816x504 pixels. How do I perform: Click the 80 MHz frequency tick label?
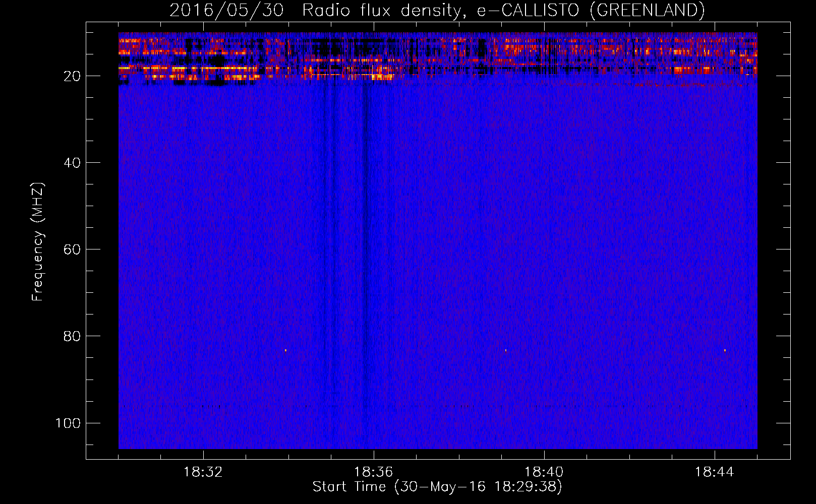(x=72, y=336)
